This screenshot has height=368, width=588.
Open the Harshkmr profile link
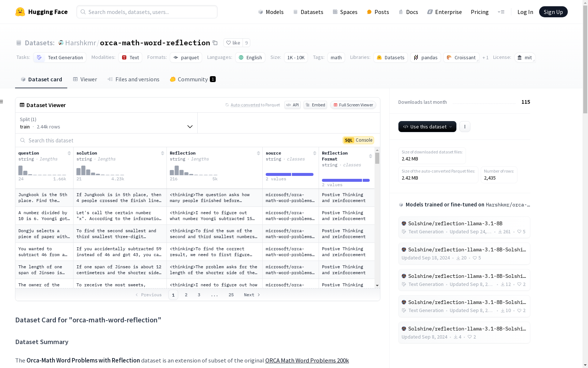coord(80,43)
